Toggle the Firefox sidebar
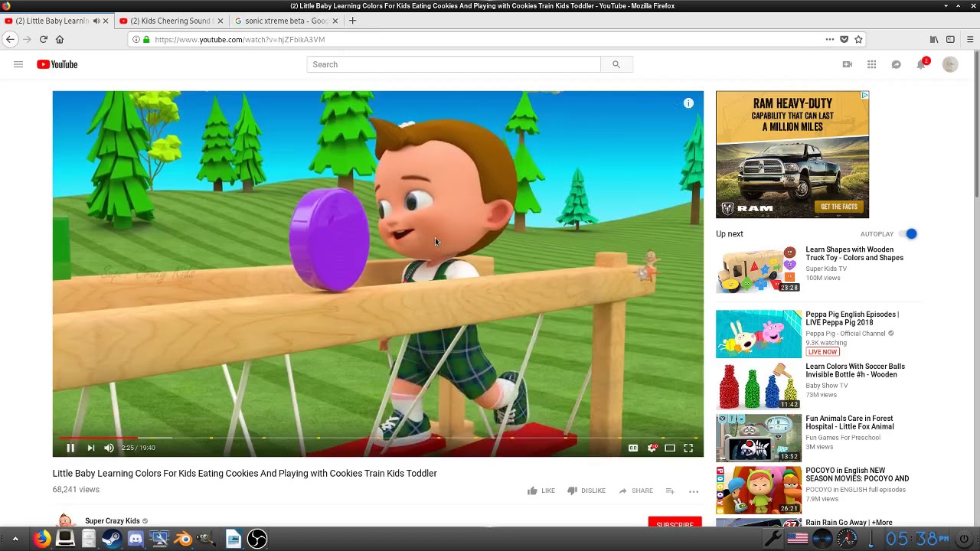This screenshot has width=980, height=551. (x=950, y=39)
